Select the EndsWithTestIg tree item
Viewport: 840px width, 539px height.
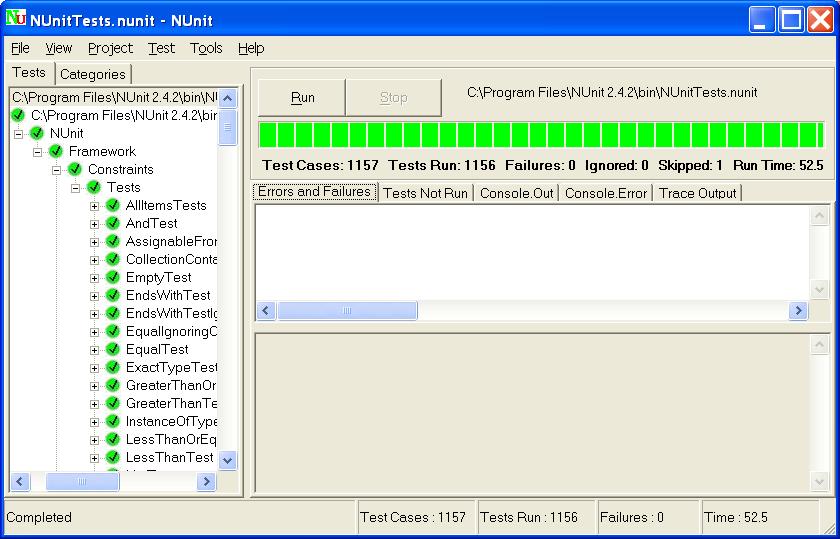(x=171, y=313)
